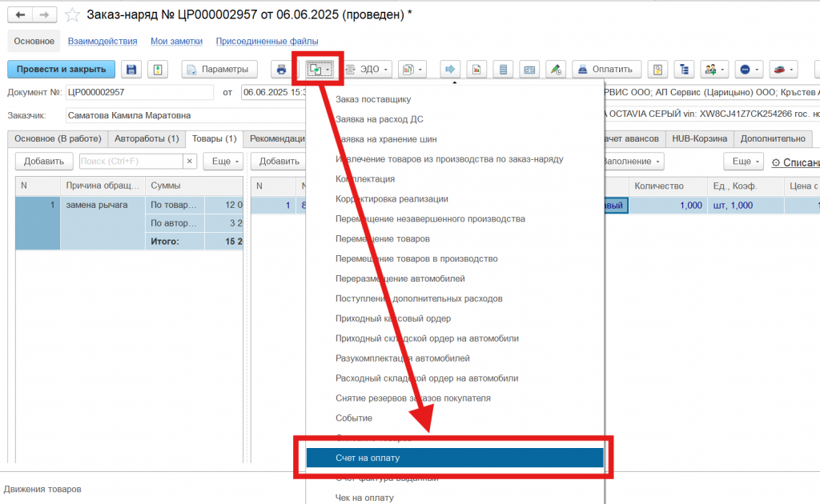Open the 'Присоединенные файлы' link
Image resolution: width=820 pixels, height=504 pixels.
pyautogui.click(x=267, y=41)
